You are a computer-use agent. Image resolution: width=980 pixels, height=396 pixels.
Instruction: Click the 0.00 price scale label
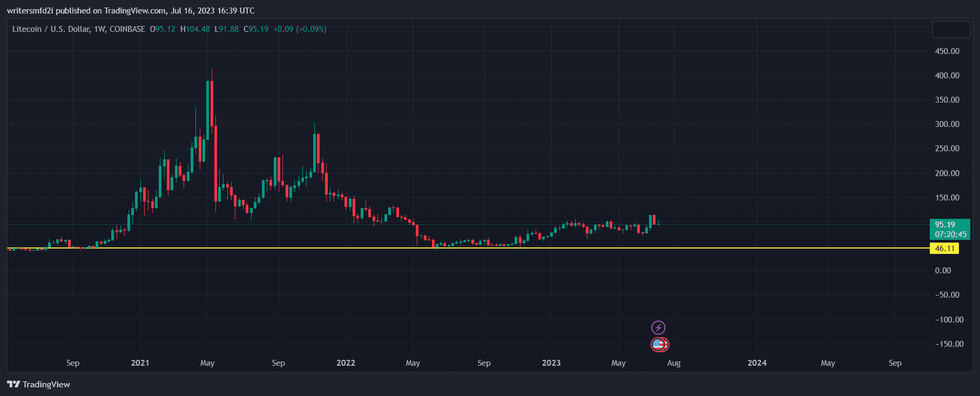tap(943, 271)
